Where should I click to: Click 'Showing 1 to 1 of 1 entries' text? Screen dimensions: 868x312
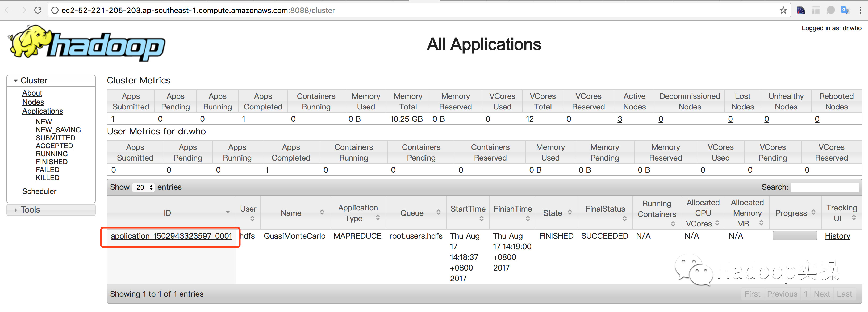(157, 294)
